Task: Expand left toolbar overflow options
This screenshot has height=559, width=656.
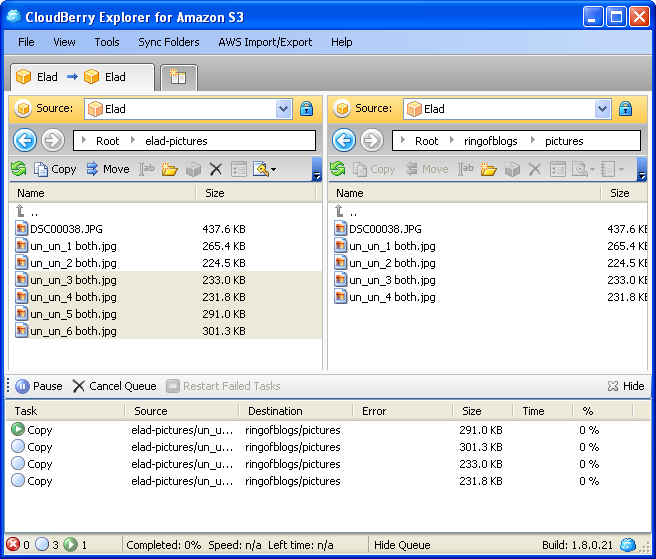Action: coord(317,169)
